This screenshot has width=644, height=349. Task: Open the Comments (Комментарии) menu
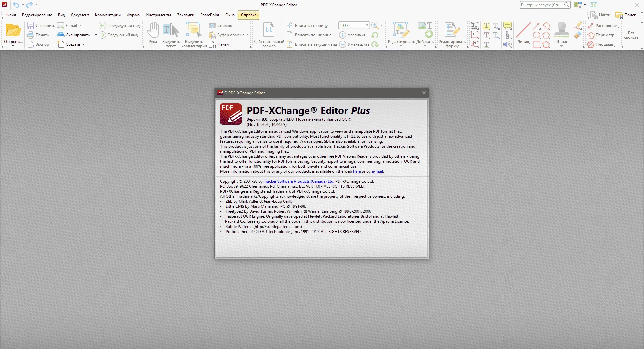pos(108,15)
